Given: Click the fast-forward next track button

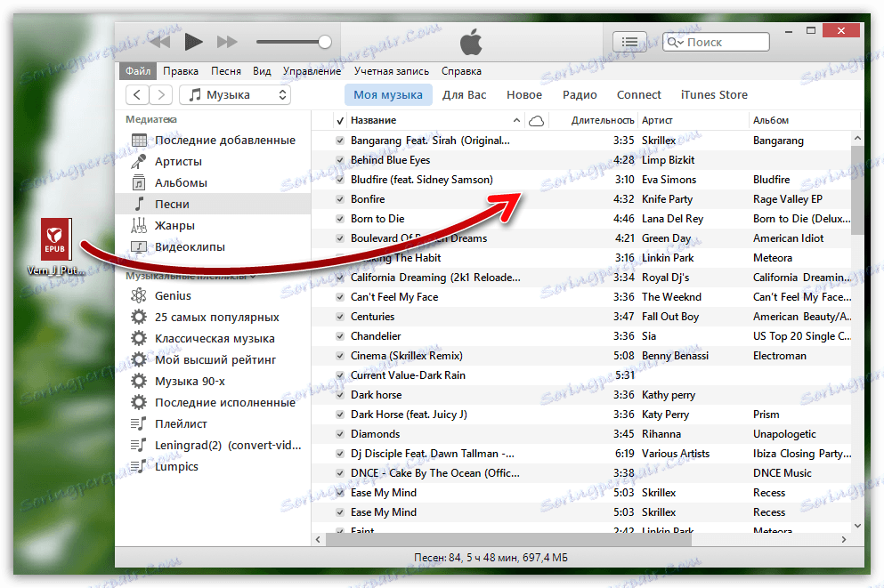Looking at the screenshot, I should pyautogui.click(x=227, y=42).
